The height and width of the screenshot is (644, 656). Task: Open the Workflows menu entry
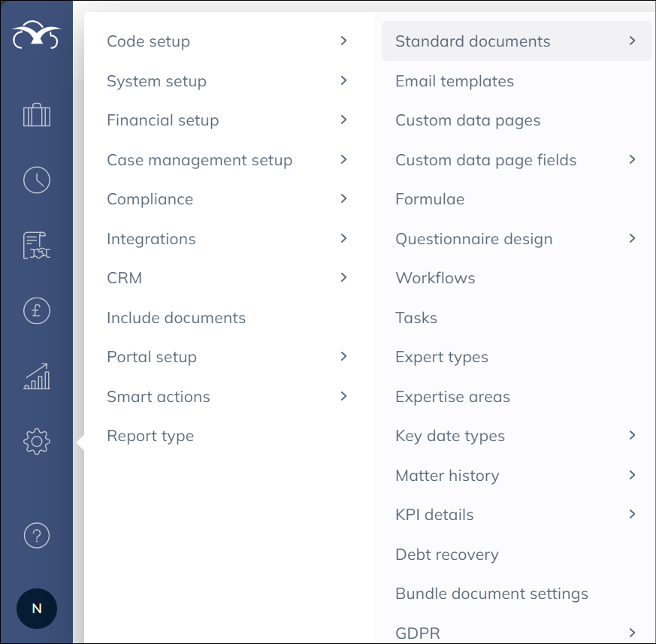[435, 278]
